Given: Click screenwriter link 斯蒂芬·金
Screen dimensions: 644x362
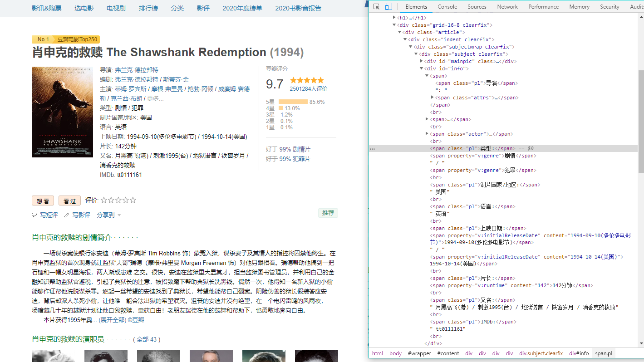Looking at the screenshot, I should (176, 79).
